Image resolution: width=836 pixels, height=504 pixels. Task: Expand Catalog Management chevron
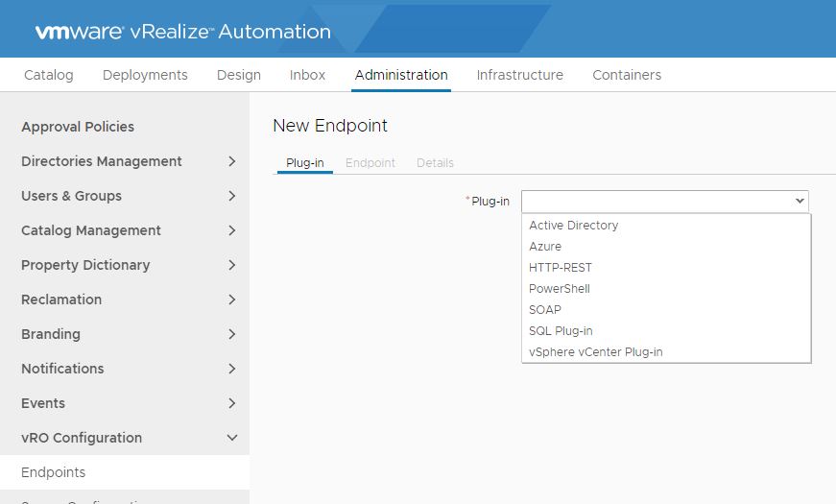(x=232, y=230)
